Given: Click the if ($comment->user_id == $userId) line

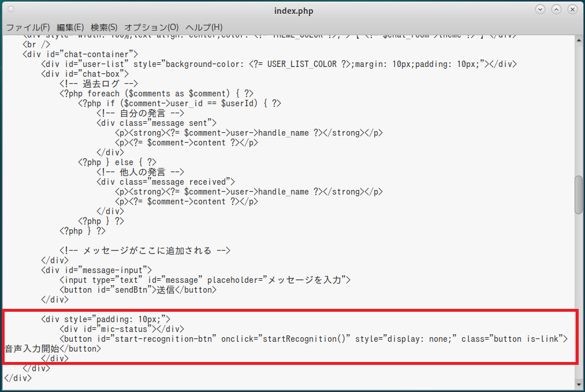Looking at the screenshot, I should 180,103.
